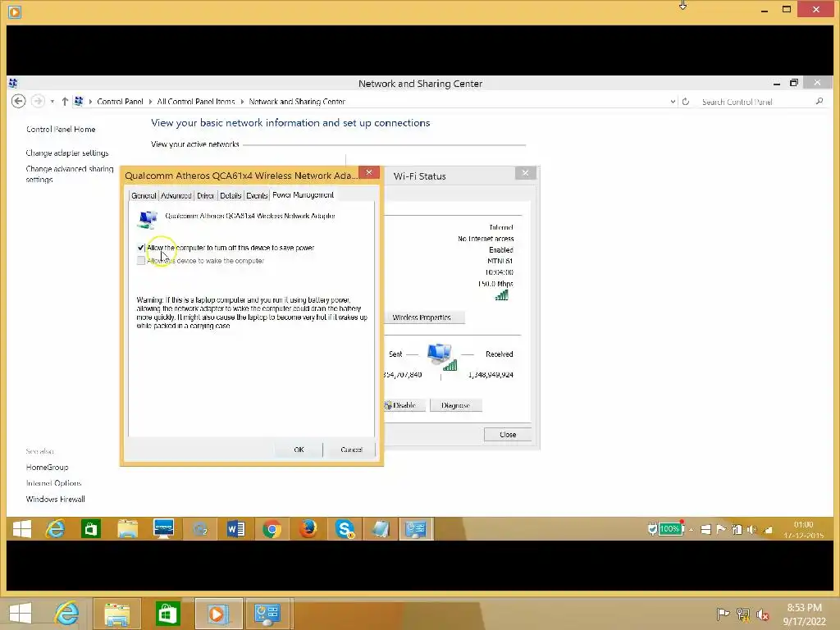The height and width of the screenshot is (630, 840).
Task: Open the Advanced tab
Action: click(x=176, y=195)
